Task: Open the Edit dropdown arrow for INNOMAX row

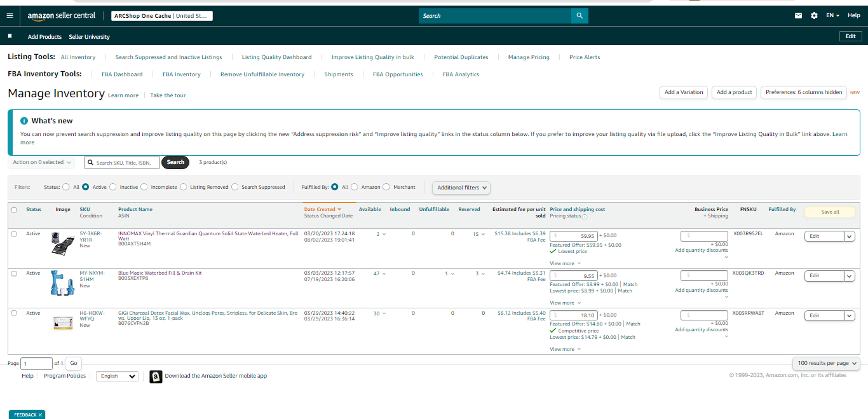Action: click(x=850, y=236)
